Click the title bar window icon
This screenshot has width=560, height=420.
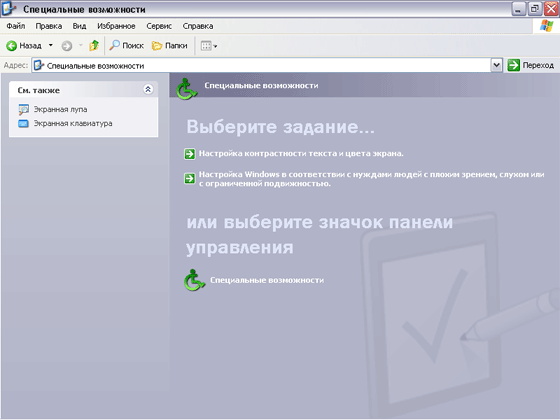[x=9, y=9]
